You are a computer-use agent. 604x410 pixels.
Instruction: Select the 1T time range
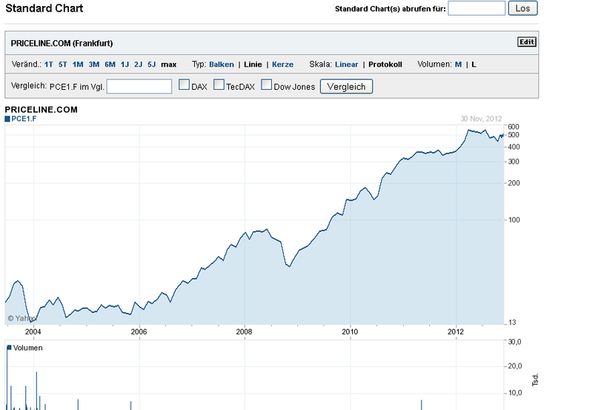point(49,64)
